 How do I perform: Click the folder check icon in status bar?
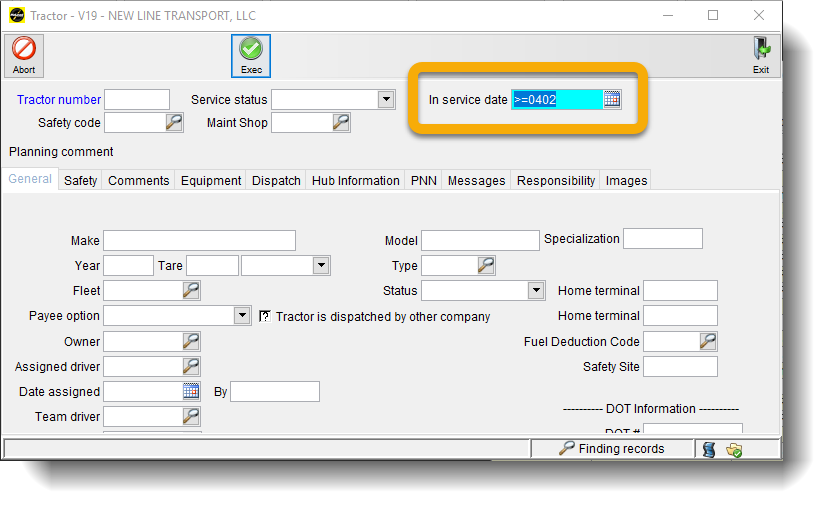tap(734, 450)
